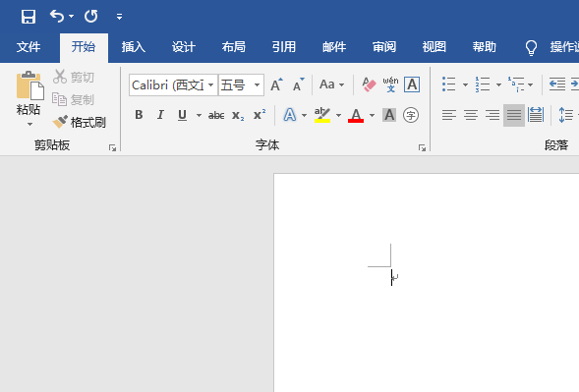Open the 帮助 tab

(x=485, y=47)
